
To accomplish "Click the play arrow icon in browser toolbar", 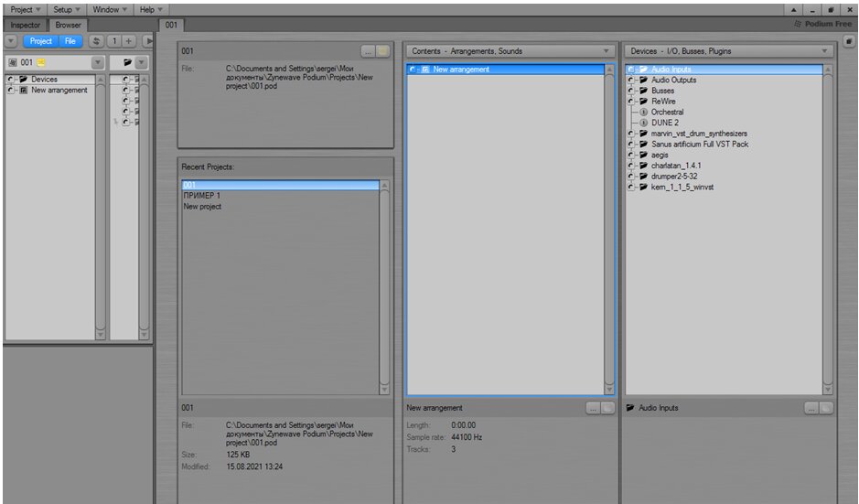I will (148, 41).
